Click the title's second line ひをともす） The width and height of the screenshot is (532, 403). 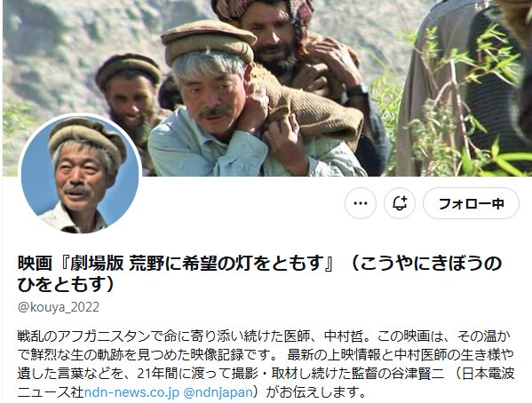point(66,284)
